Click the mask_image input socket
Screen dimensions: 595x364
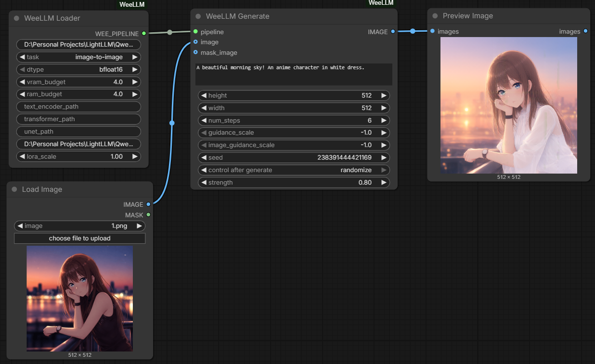click(195, 52)
